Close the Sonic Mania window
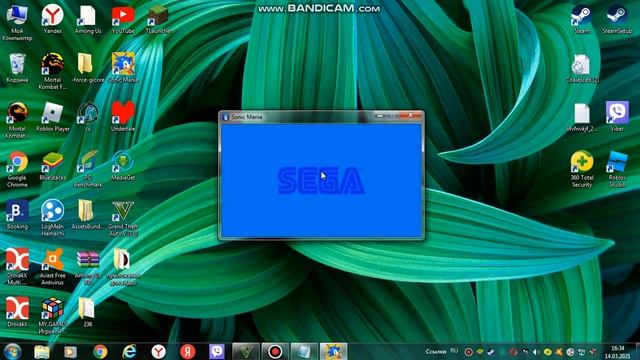This screenshot has width=640, height=360. click(x=410, y=116)
